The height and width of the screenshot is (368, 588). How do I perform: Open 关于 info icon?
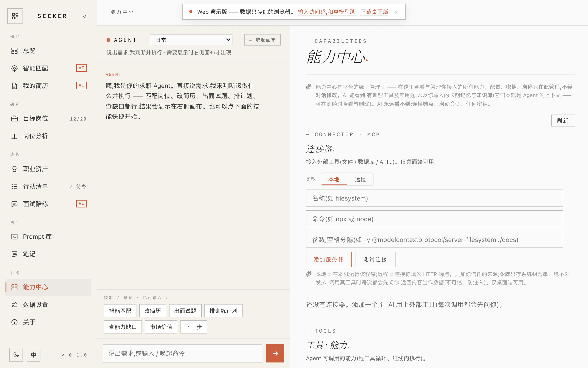(x=14, y=322)
